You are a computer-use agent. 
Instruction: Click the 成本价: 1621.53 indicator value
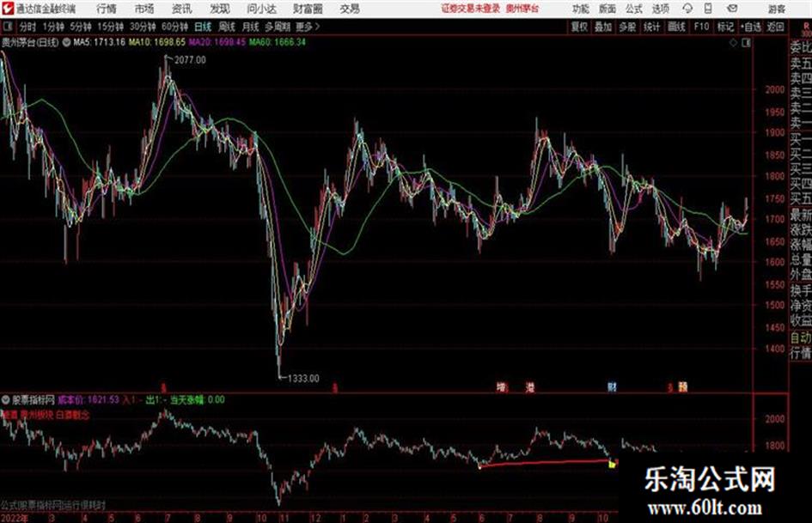[89, 399]
